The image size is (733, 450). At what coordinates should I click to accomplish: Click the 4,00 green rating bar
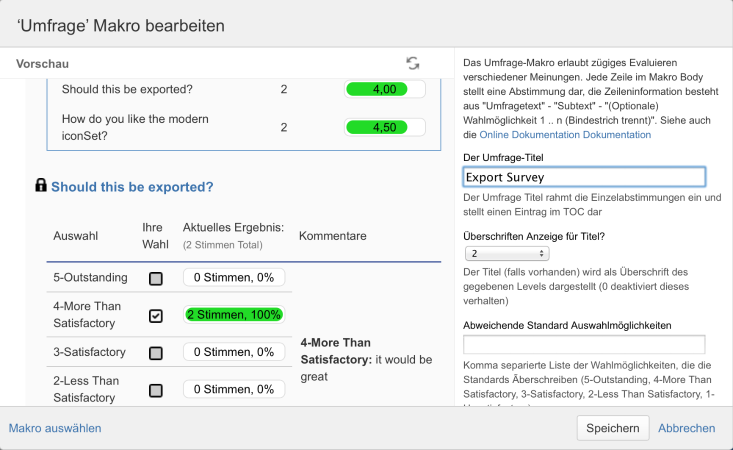click(x=384, y=89)
